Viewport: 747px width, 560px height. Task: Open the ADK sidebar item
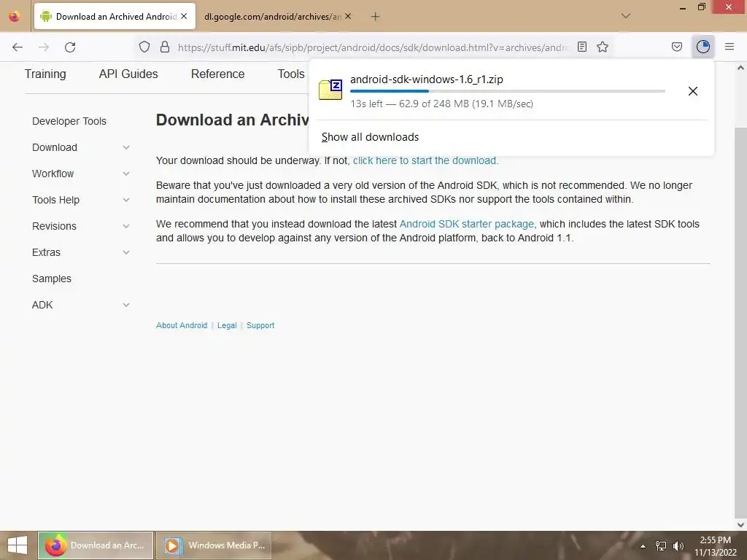coord(42,305)
